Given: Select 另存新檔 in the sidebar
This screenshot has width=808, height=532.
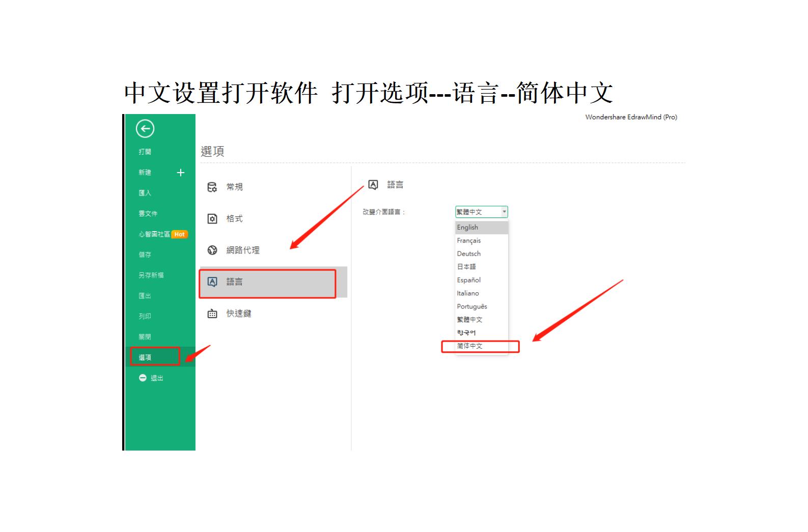Looking at the screenshot, I should [151, 275].
